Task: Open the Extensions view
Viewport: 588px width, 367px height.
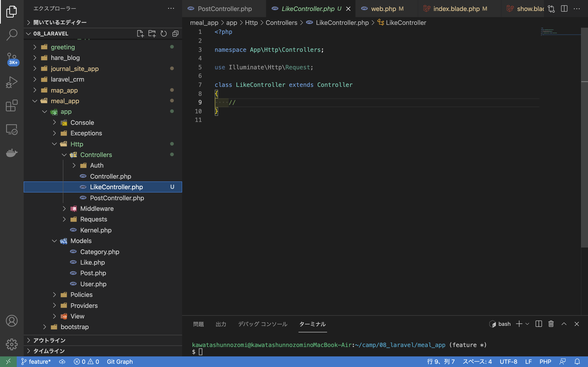Action: coord(12,106)
